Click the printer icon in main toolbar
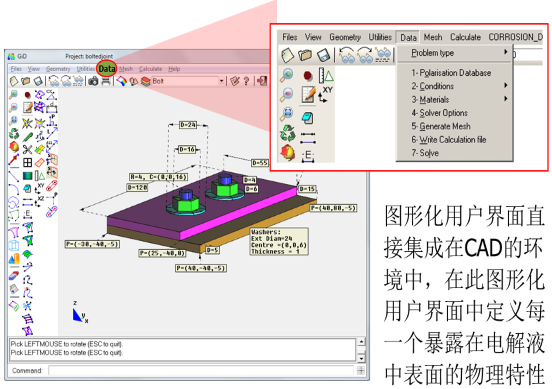Viewport: 552px width, 389px height. [106, 81]
